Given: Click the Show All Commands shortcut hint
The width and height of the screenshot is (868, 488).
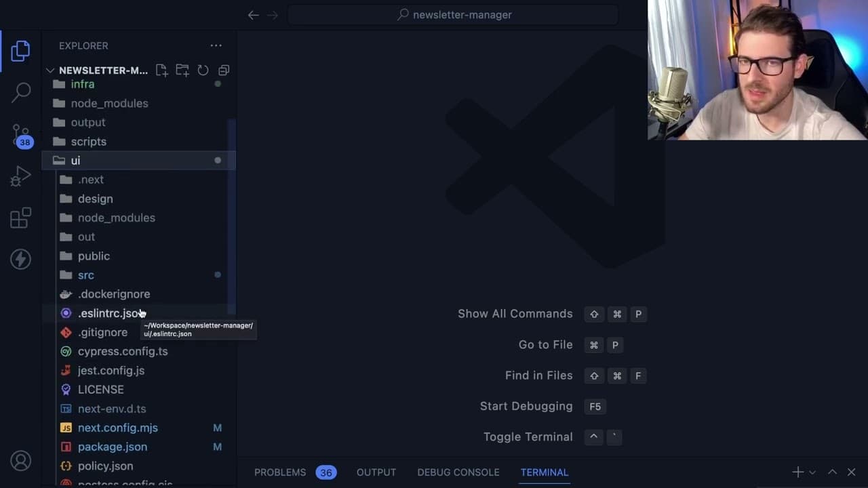Looking at the screenshot, I should point(552,314).
